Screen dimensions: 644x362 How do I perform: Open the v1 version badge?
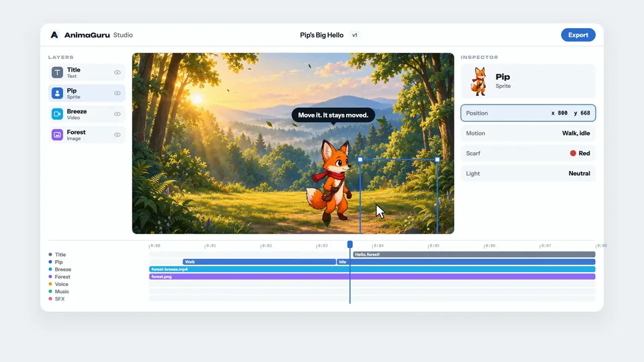(x=354, y=35)
